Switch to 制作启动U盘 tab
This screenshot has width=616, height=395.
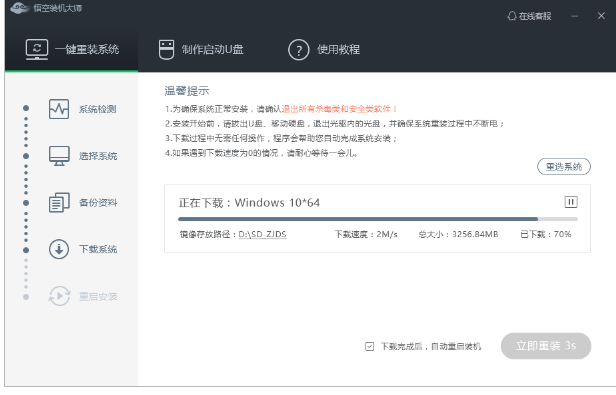[201, 50]
